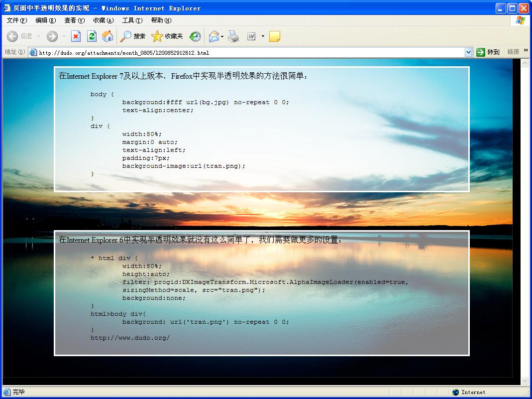This screenshot has width=532, height=399.
Task: Click 'text-align:center;' code line
Action: 158,111
